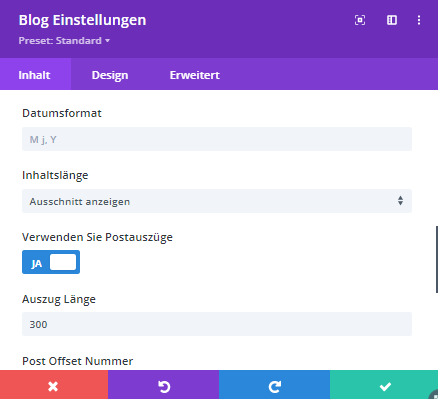Click the expand modal fullscreen icon
The image size is (438, 399).
click(360, 20)
